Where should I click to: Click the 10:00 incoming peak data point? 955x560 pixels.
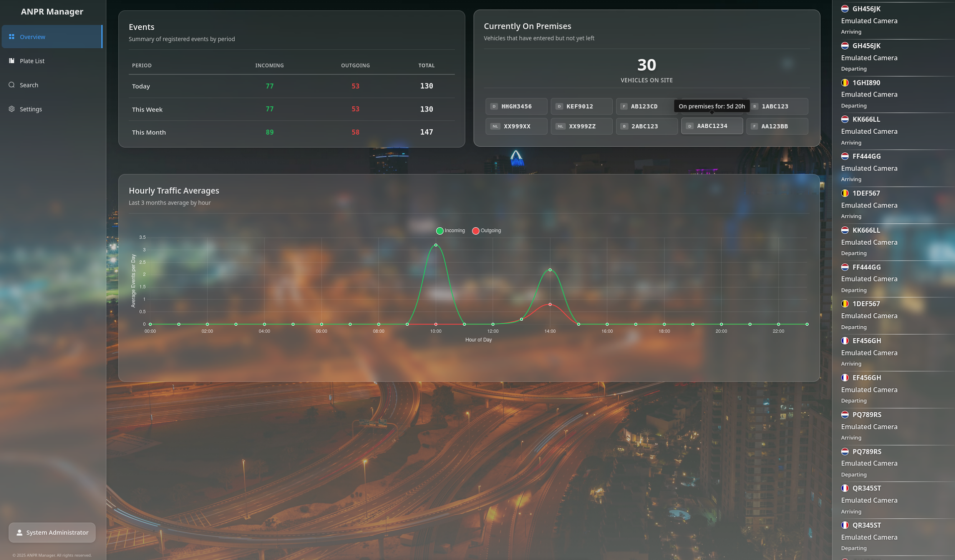[436, 245]
